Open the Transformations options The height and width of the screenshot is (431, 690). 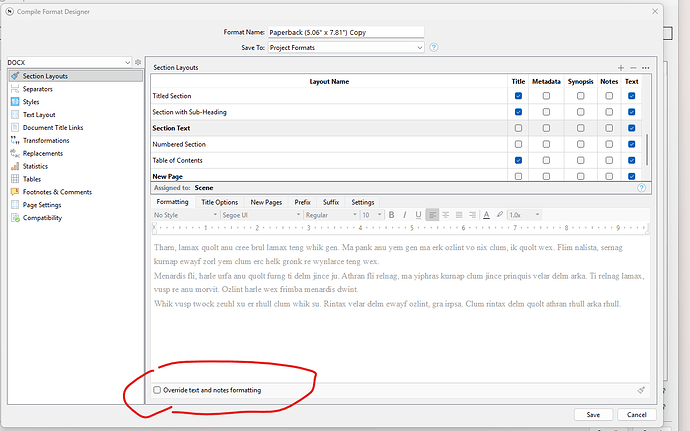click(46, 141)
